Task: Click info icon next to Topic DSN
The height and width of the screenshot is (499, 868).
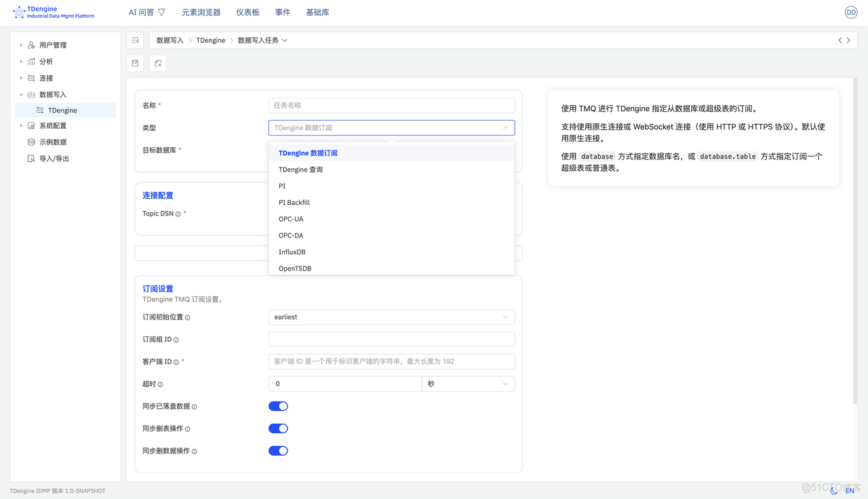Action: [x=178, y=214]
